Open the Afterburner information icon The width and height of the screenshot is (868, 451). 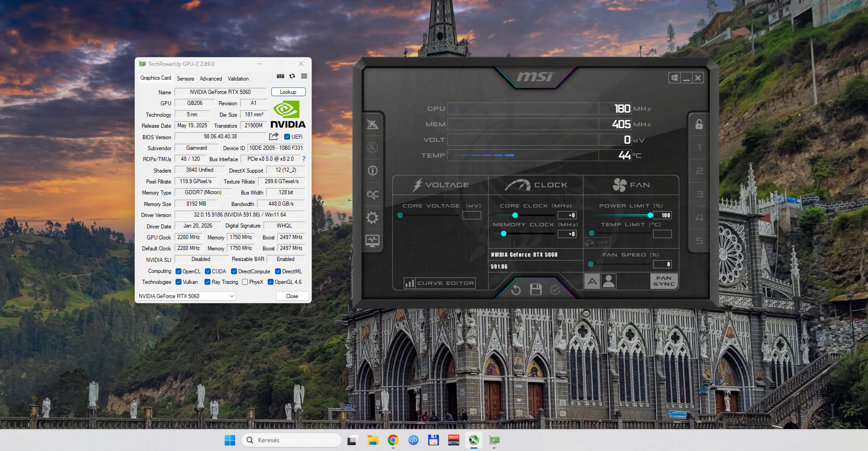tap(373, 171)
